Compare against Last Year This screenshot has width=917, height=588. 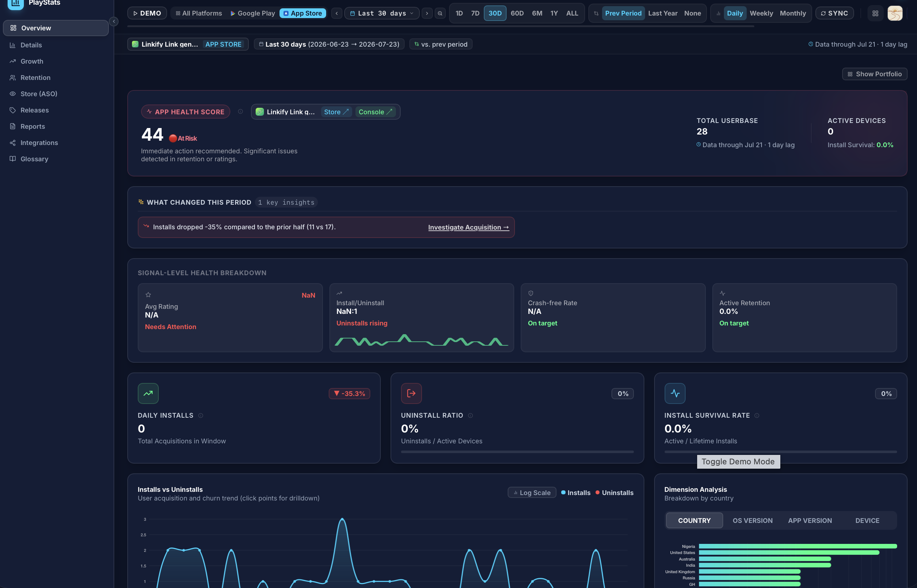point(662,13)
